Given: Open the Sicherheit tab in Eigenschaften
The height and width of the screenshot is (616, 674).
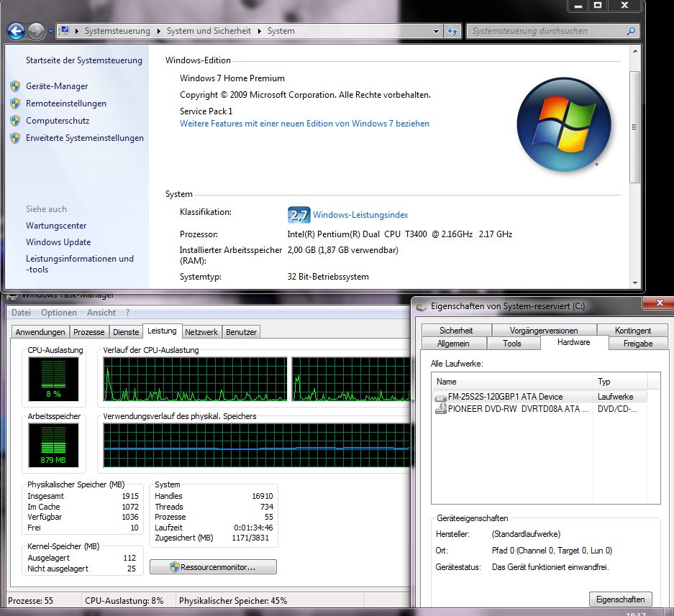Looking at the screenshot, I should tap(456, 331).
